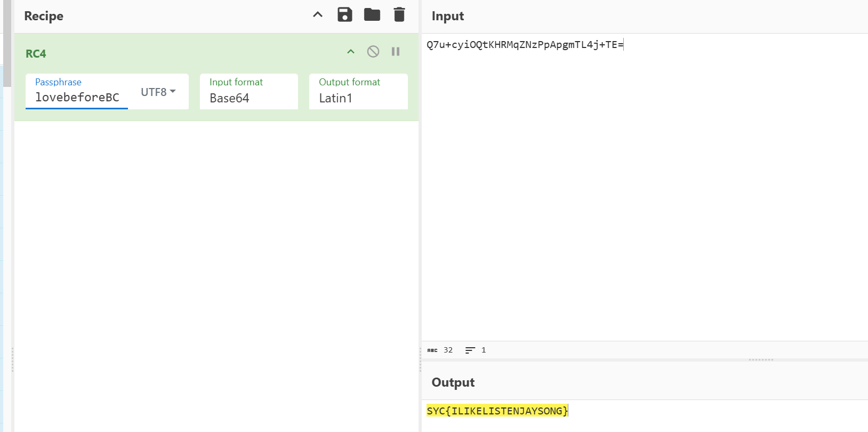Toggle breakpoint on the RC4 operation

396,52
